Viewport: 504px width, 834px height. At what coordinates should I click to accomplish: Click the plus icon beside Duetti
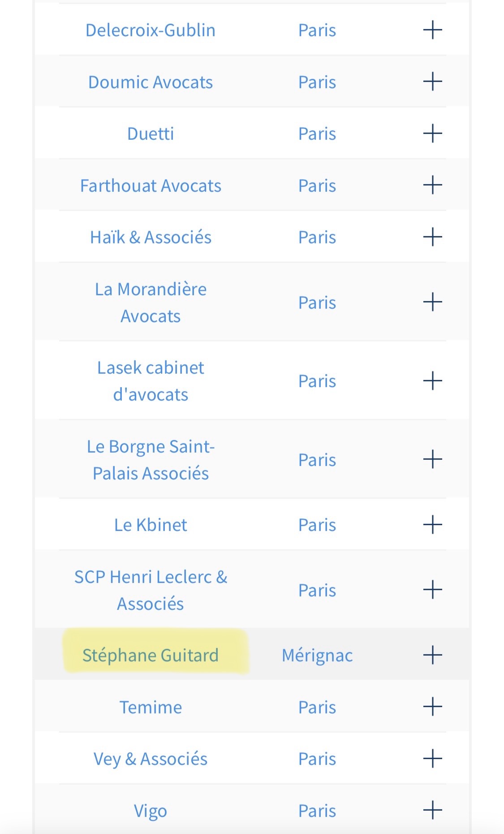[x=432, y=134]
